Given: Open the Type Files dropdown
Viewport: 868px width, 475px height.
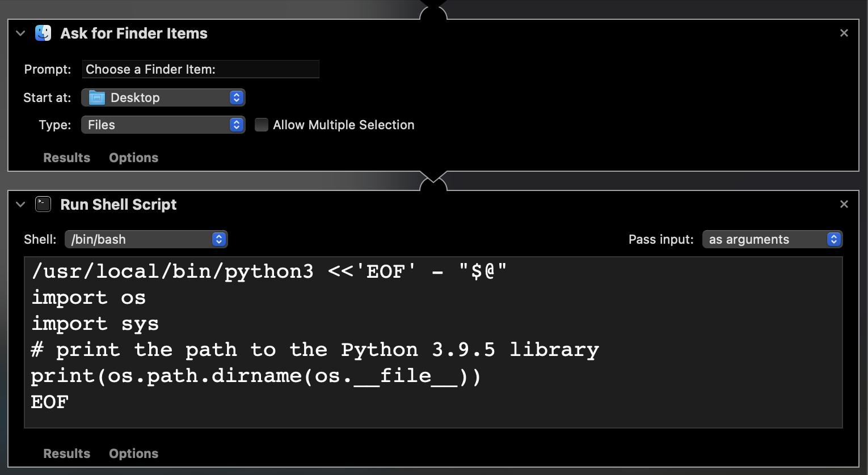Looking at the screenshot, I should point(163,125).
